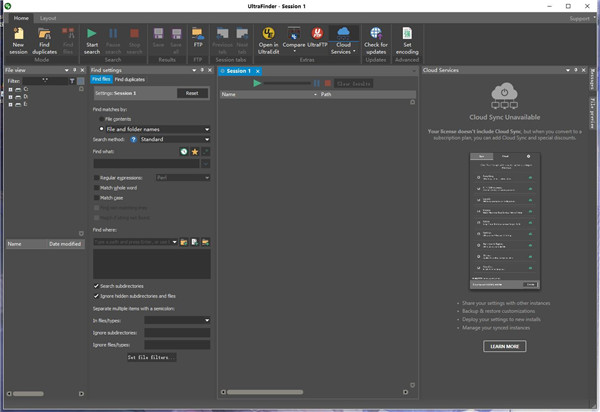The image size is (600, 412).
Task: Close the File view panel
Action: pyautogui.click(x=82, y=70)
